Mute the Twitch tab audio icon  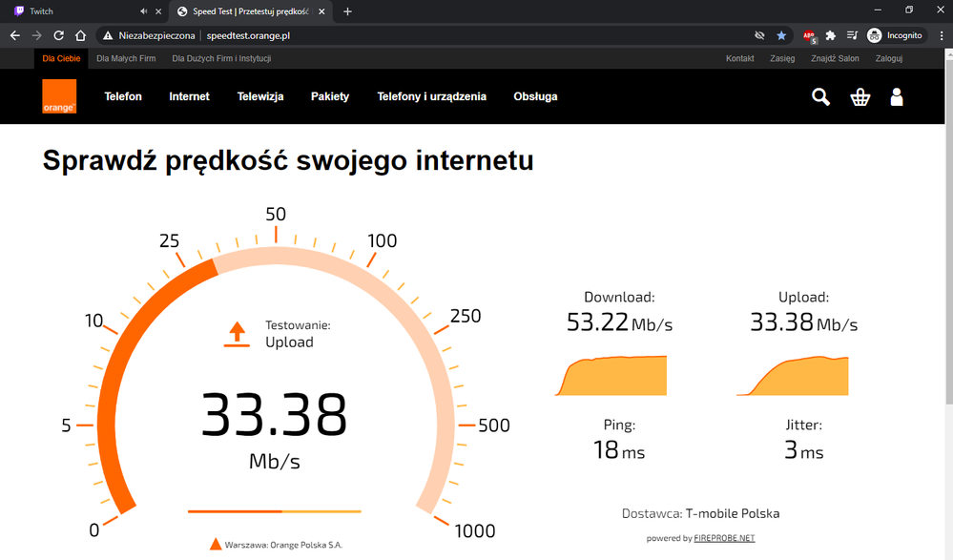(143, 11)
